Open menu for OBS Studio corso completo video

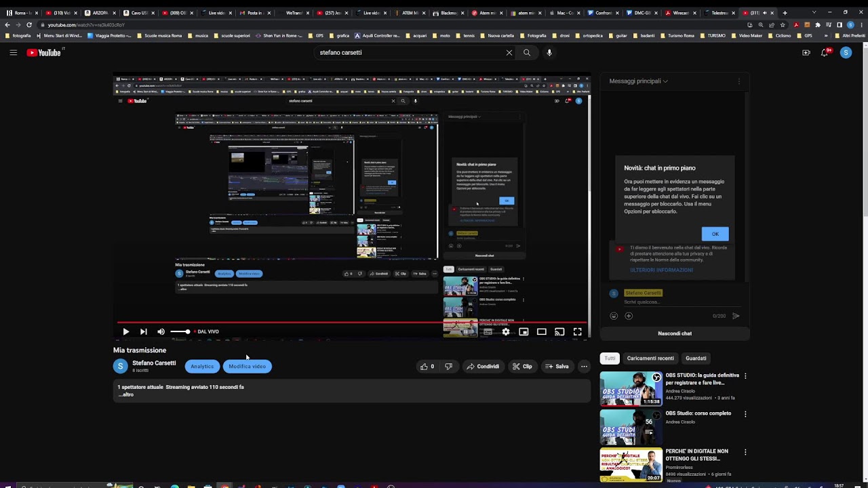(745, 413)
